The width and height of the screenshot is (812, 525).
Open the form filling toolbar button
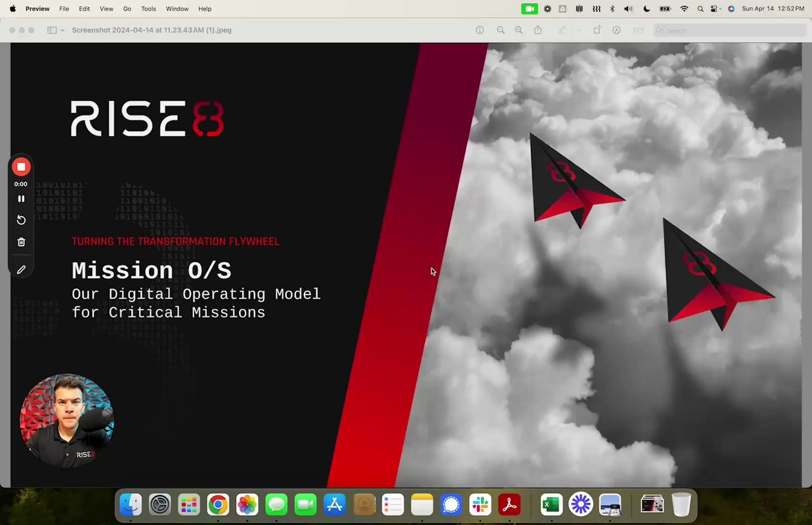pyautogui.click(x=639, y=30)
